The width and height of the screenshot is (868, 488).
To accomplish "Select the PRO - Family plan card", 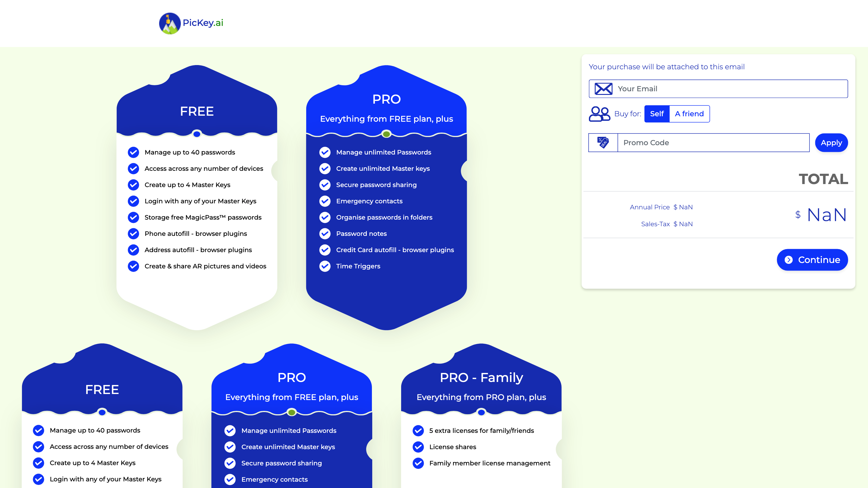I will [481, 378].
